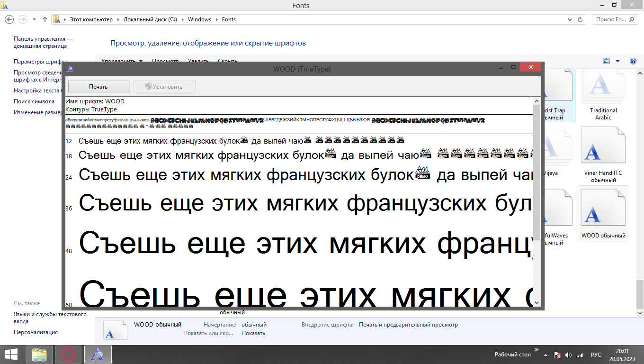This screenshot has height=364, width=644.
Task: Launch Opera browser from the taskbar
Action: click(x=69, y=355)
